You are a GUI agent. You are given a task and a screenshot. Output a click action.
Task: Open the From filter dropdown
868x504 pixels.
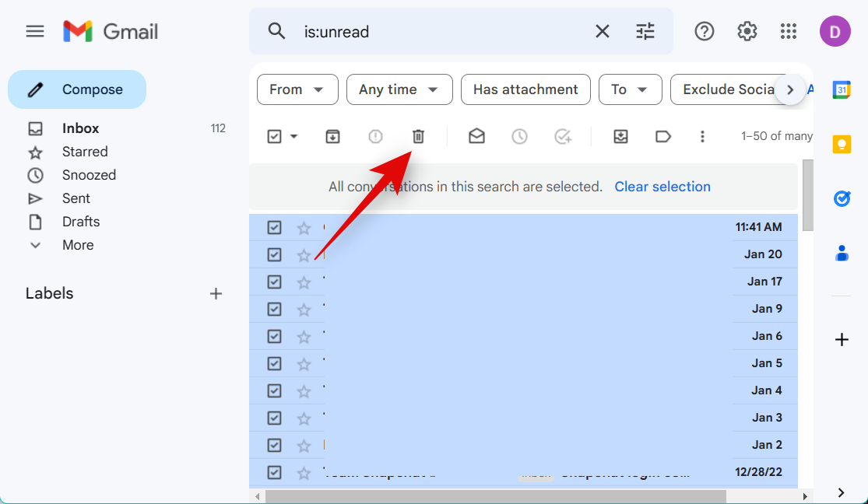tap(297, 89)
